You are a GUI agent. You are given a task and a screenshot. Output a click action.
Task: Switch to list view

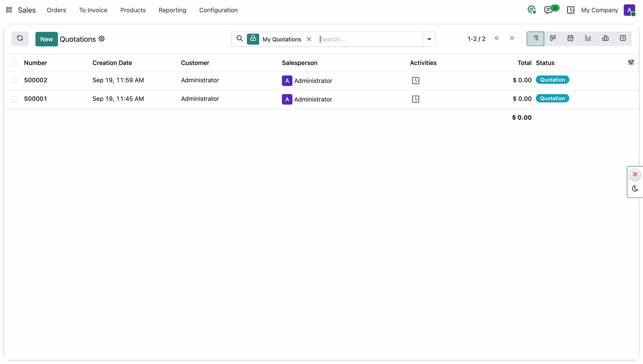535,39
